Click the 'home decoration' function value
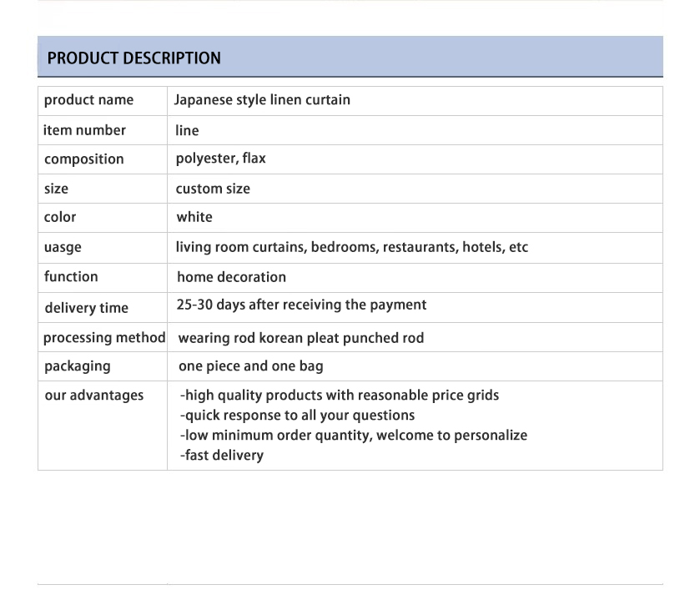This screenshot has width=700, height=605. coord(231,277)
